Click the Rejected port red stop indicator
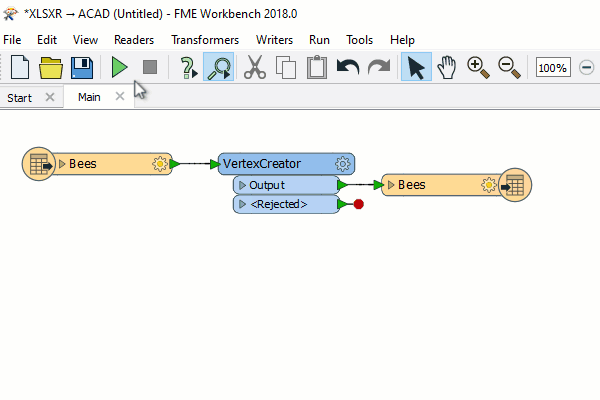The height and width of the screenshot is (400, 600). 359,204
